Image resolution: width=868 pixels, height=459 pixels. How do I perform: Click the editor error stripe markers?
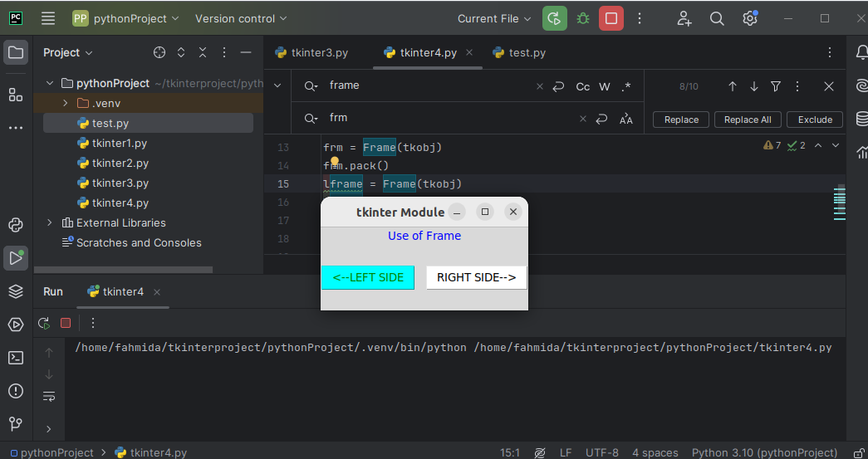tap(840, 203)
